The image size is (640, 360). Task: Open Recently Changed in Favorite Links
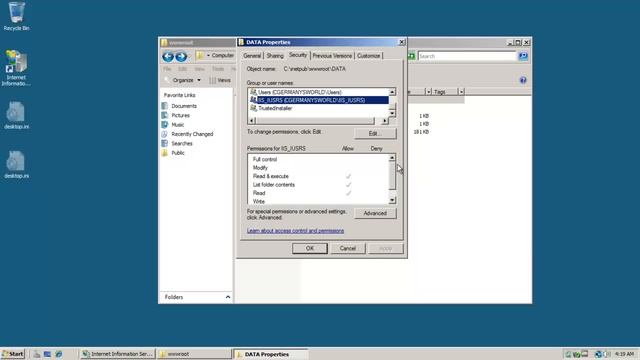click(187, 134)
